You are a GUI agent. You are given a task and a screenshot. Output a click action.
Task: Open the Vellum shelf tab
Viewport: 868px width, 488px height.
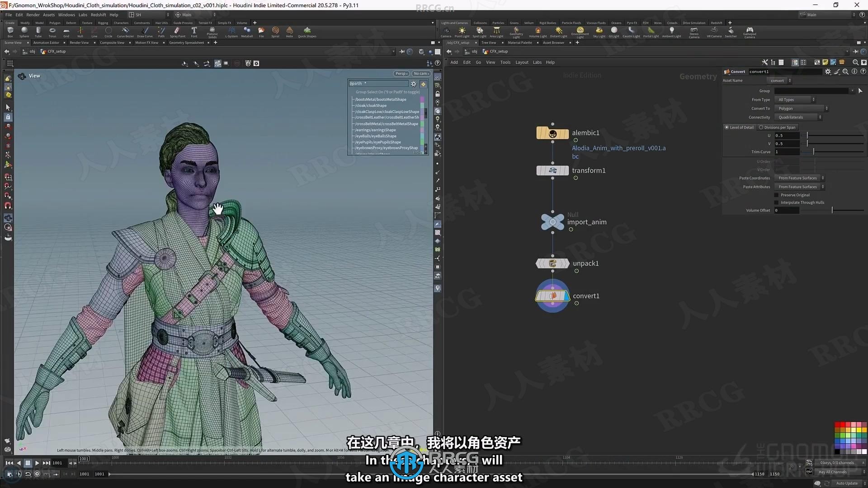click(x=529, y=23)
